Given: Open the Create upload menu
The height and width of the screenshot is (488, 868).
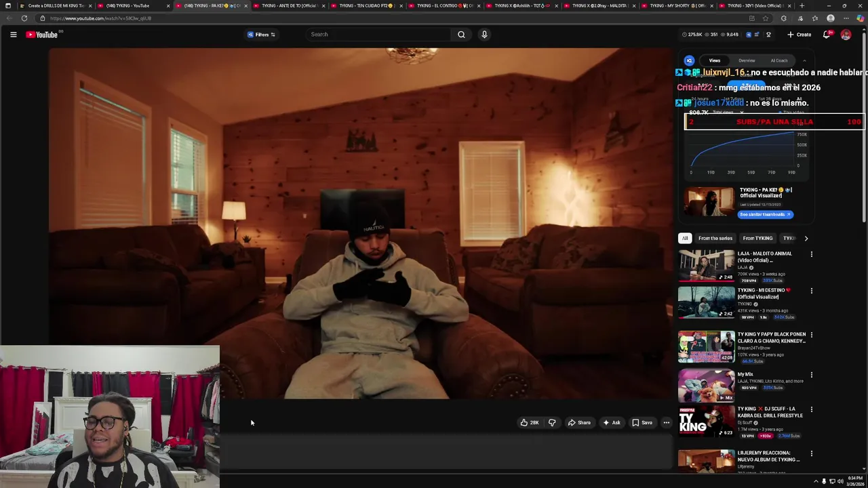Looking at the screenshot, I should [800, 35].
